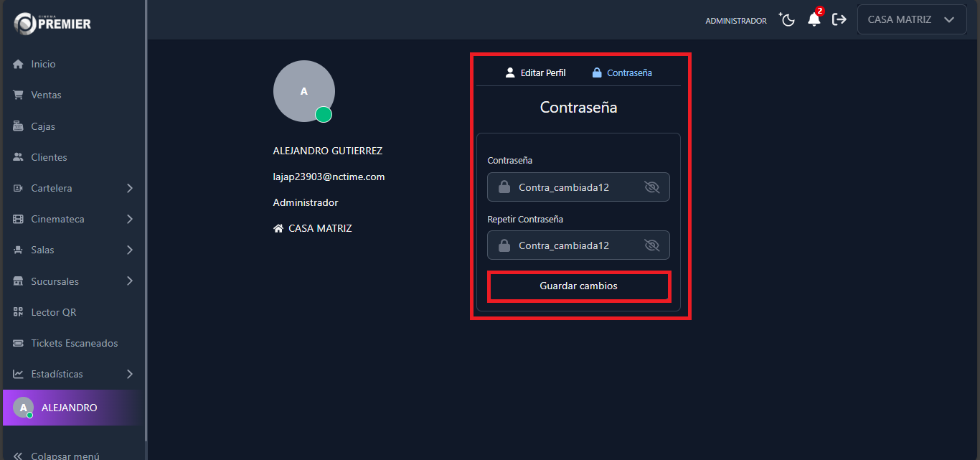This screenshot has height=460, width=980.
Task: Click inside the Contraseña input field
Action: [x=567, y=187]
